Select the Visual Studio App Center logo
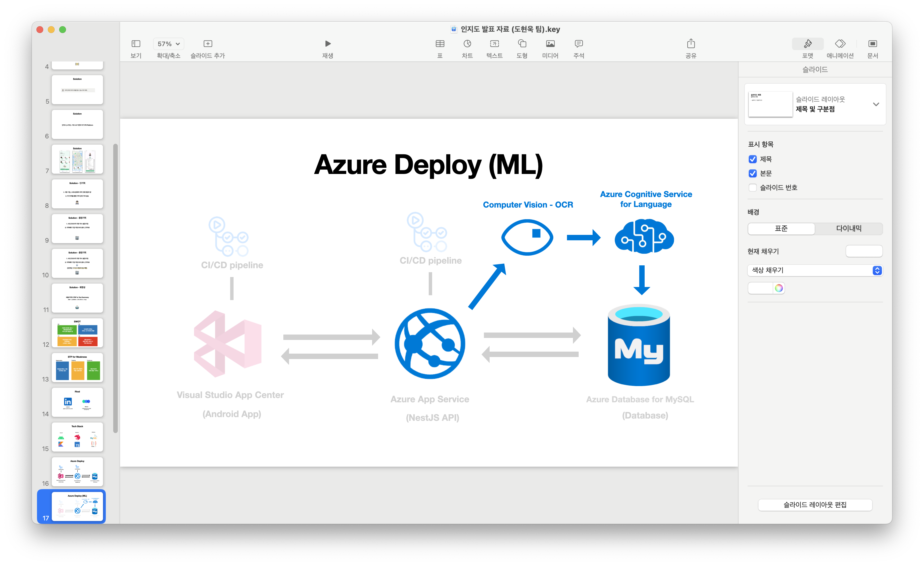Image resolution: width=924 pixels, height=566 pixels. click(x=228, y=344)
